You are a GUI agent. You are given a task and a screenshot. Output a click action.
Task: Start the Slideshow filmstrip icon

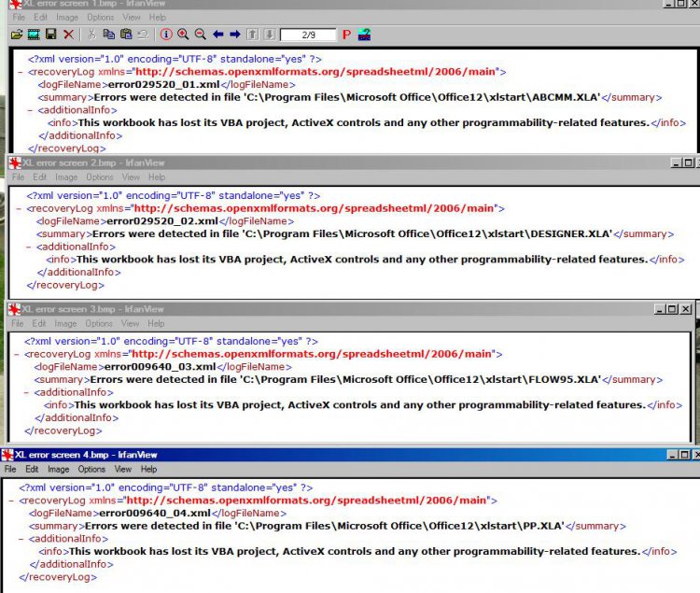tap(34, 35)
